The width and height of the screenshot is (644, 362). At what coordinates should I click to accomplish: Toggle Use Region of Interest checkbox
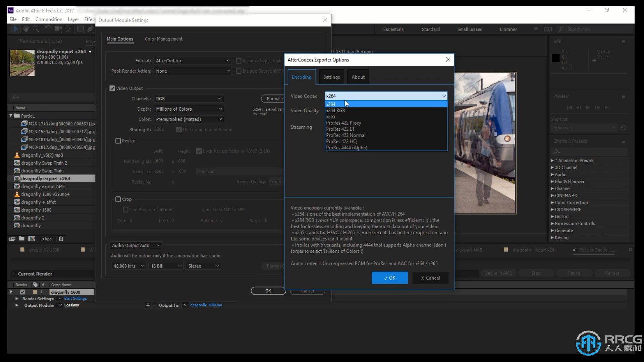tap(125, 209)
